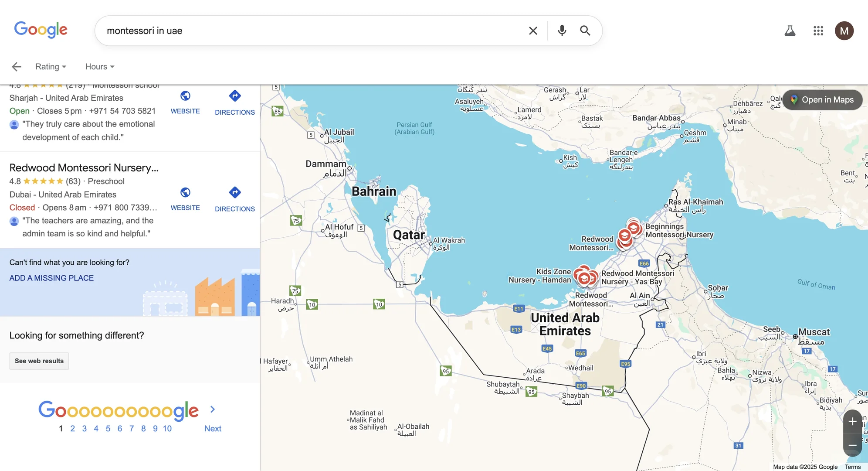This screenshot has height=471, width=868.
Task: Click the magnifying glass search icon
Action: click(585, 31)
